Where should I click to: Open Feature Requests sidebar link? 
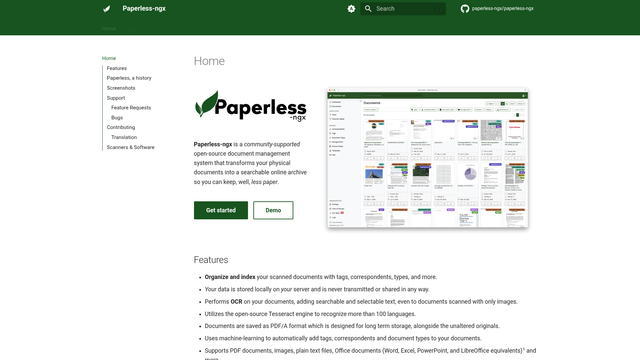[x=131, y=108]
